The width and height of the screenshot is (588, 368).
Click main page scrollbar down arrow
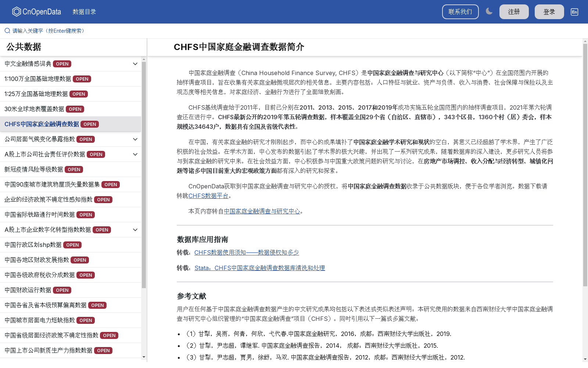coord(585,359)
